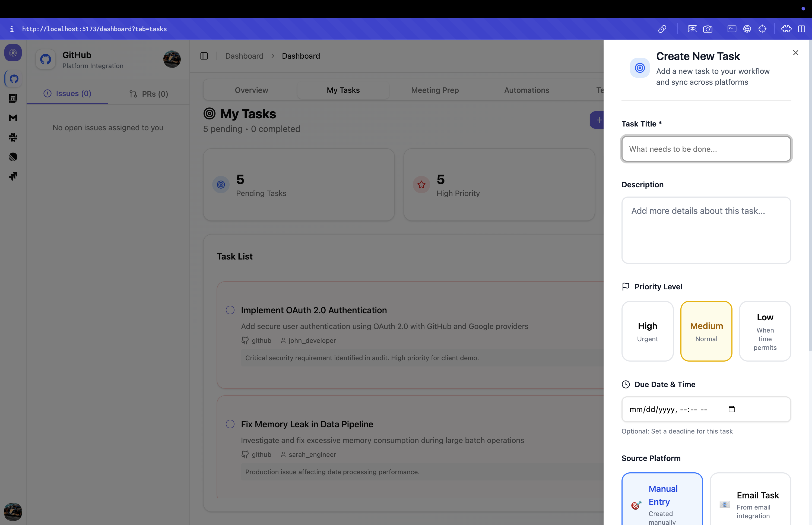
Task: Close the Create New Task panel
Action: [x=795, y=53]
